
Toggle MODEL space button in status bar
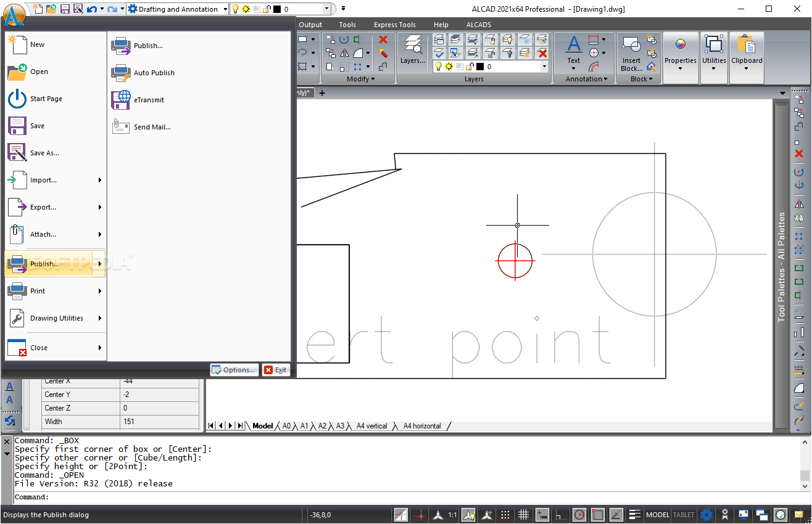pos(658,515)
